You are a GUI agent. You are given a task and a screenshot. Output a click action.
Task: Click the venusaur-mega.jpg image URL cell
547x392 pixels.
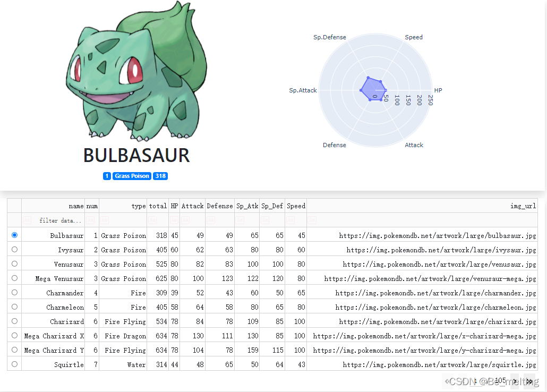(422, 278)
